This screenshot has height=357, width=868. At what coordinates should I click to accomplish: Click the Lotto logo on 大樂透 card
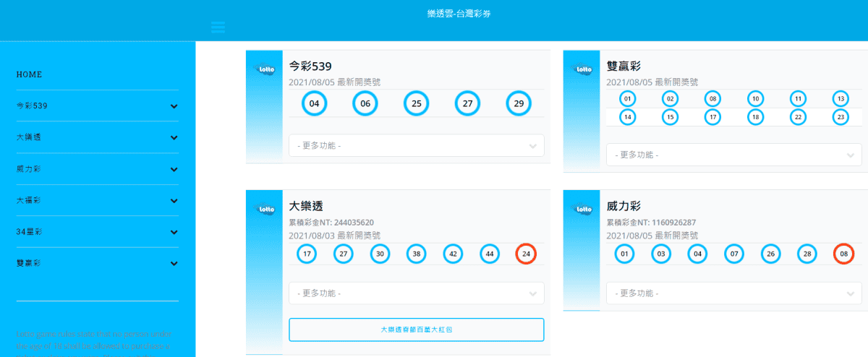tap(264, 210)
